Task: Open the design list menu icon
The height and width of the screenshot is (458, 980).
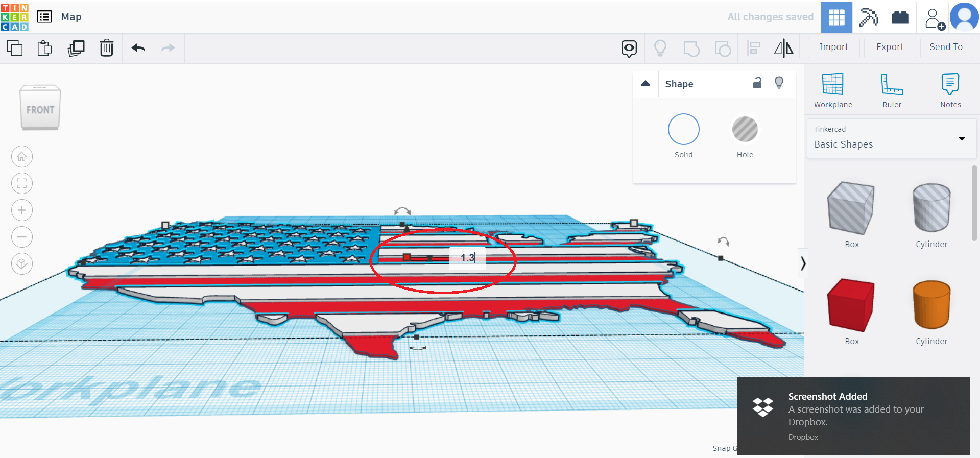Action: pos(44,17)
